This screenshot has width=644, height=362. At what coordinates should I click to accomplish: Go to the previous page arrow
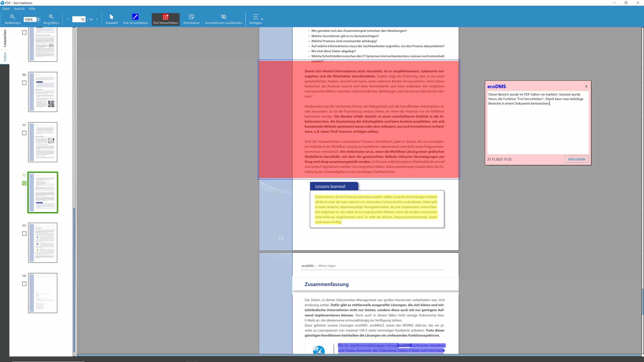click(68, 19)
